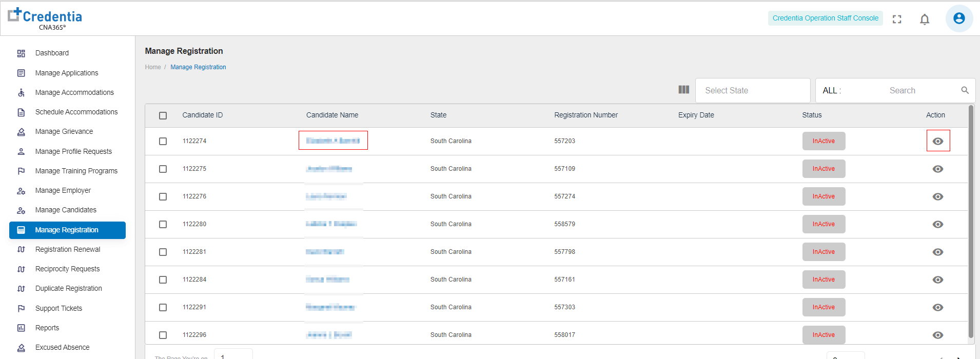Screen dimensions: 980x359
Task: Go to Reciprocity Requests menu item
Action: point(67,269)
